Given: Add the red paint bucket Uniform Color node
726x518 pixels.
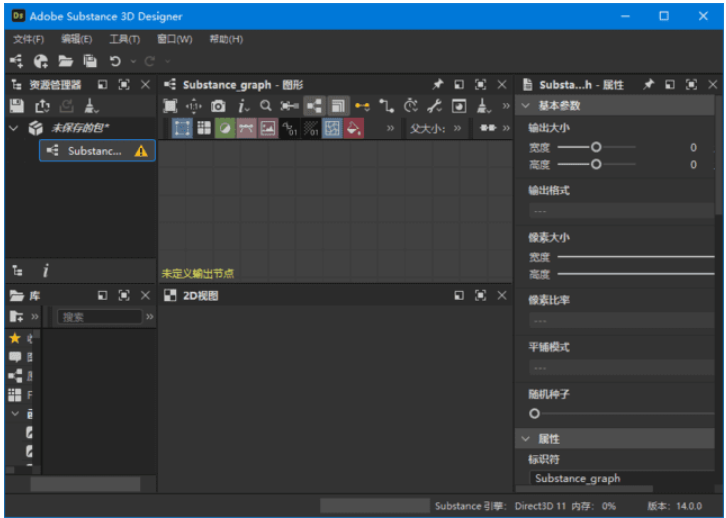Looking at the screenshot, I should (354, 128).
